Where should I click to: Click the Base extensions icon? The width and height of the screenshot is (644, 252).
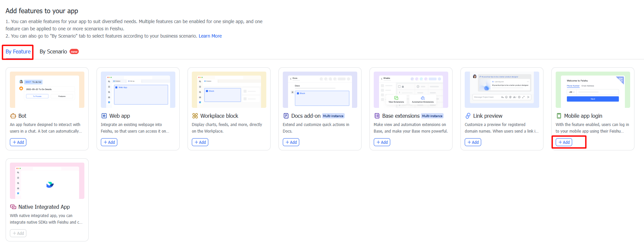[x=377, y=116]
